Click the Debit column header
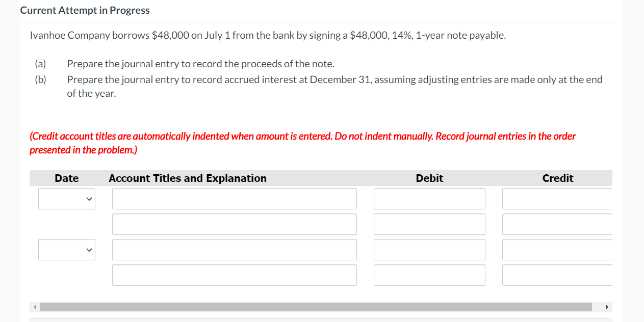Image resolution: width=644 pixels, height=322 pixels. (x=429, y=178)
